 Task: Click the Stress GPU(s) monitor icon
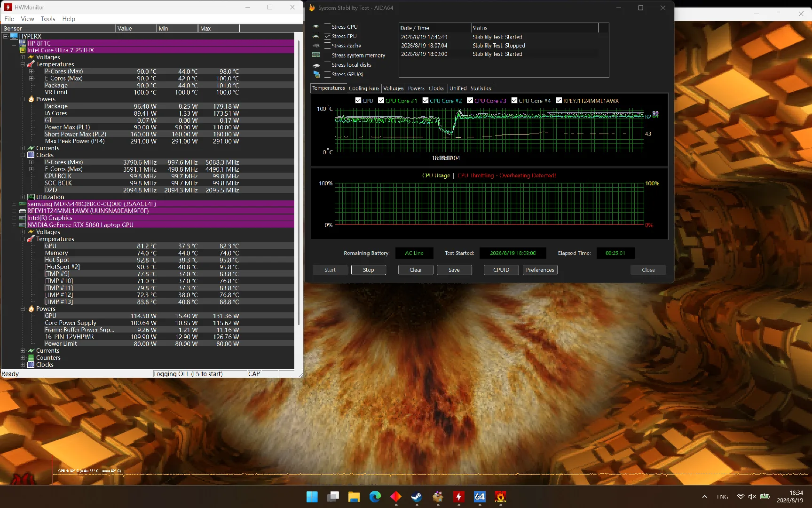[316, 74]
